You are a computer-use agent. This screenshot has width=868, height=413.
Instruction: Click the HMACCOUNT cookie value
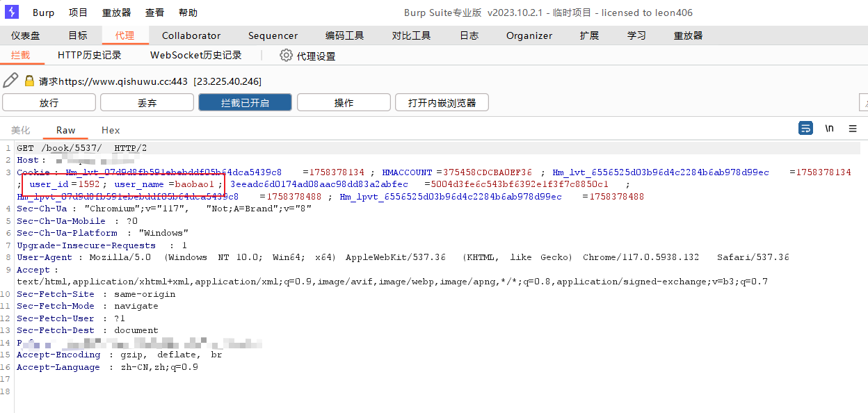tap(488, 172)
